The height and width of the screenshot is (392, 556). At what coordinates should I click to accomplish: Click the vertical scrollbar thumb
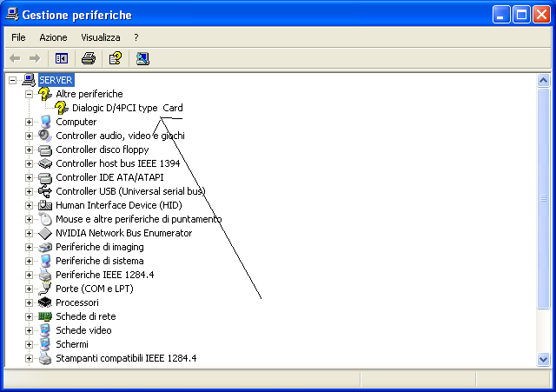pos(543,199)
